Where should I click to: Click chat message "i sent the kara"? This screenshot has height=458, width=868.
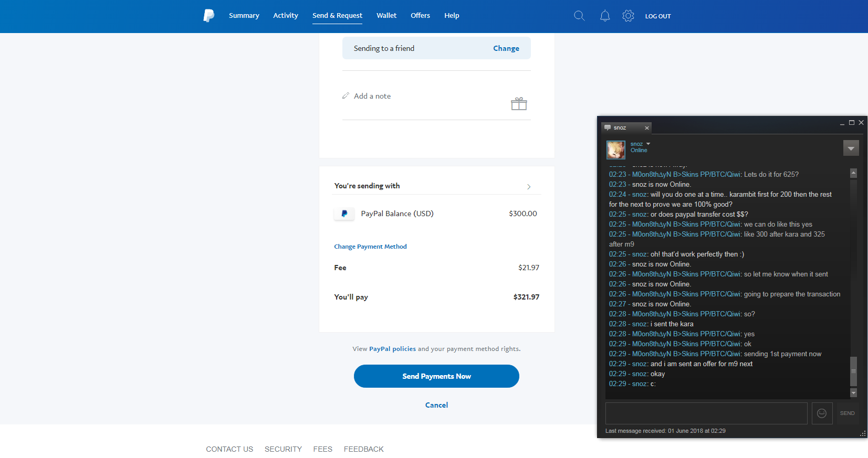click(x=672, y=324)
